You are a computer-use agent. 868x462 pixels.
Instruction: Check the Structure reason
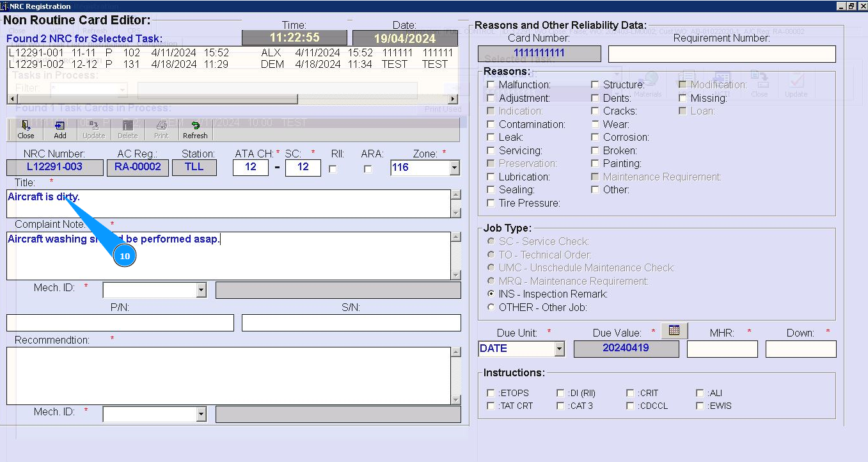click(595, 84)
